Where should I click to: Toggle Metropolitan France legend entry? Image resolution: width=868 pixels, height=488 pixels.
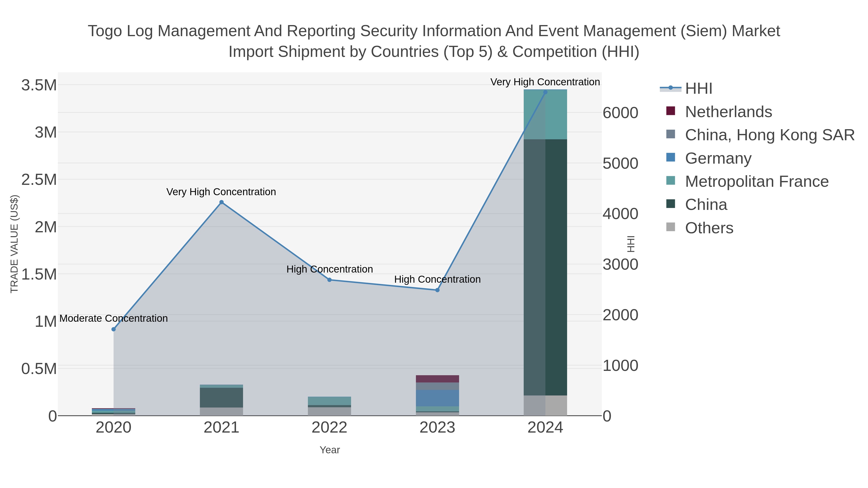747,181
